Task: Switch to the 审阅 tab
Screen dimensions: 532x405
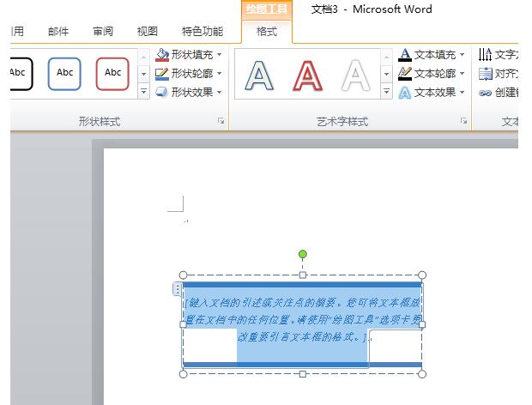Action: point(103,32)
